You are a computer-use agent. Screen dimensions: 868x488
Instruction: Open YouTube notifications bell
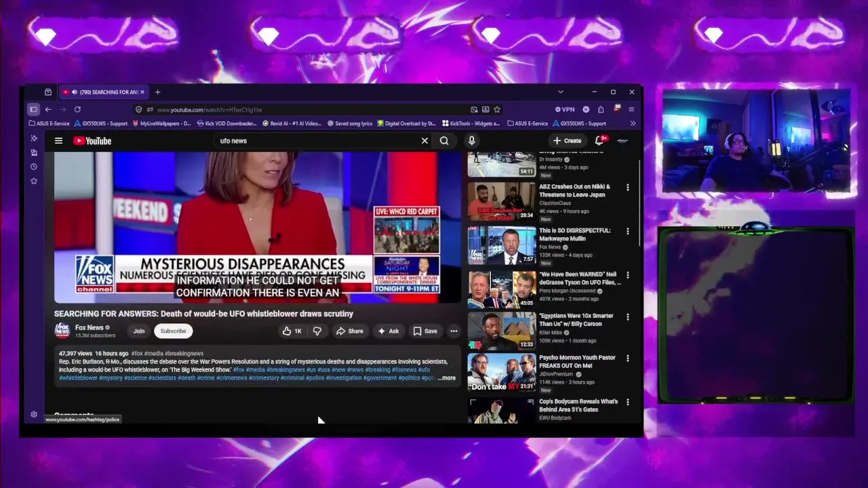[x=599, y=140]
